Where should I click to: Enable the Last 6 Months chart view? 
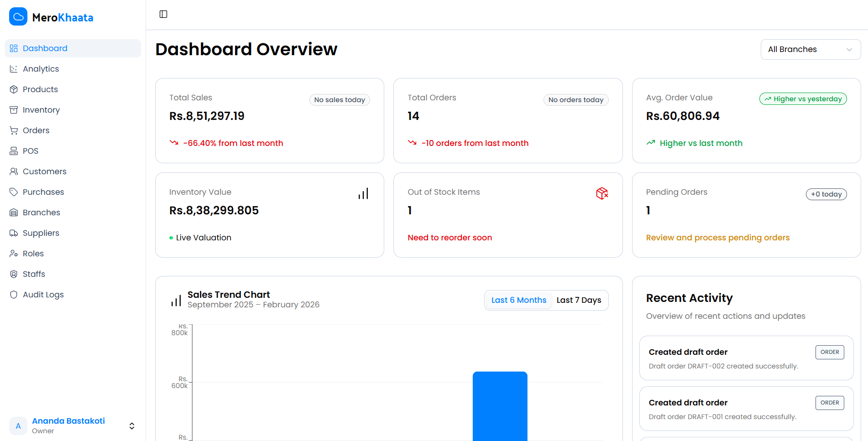coord(518,300)
